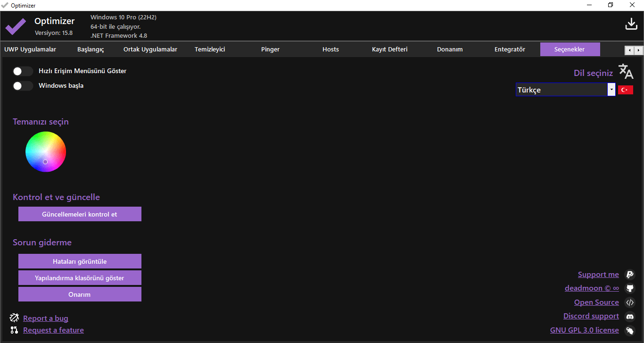Select the Seçenekler tab
This screenshot has width=644, height=343.
570,49
